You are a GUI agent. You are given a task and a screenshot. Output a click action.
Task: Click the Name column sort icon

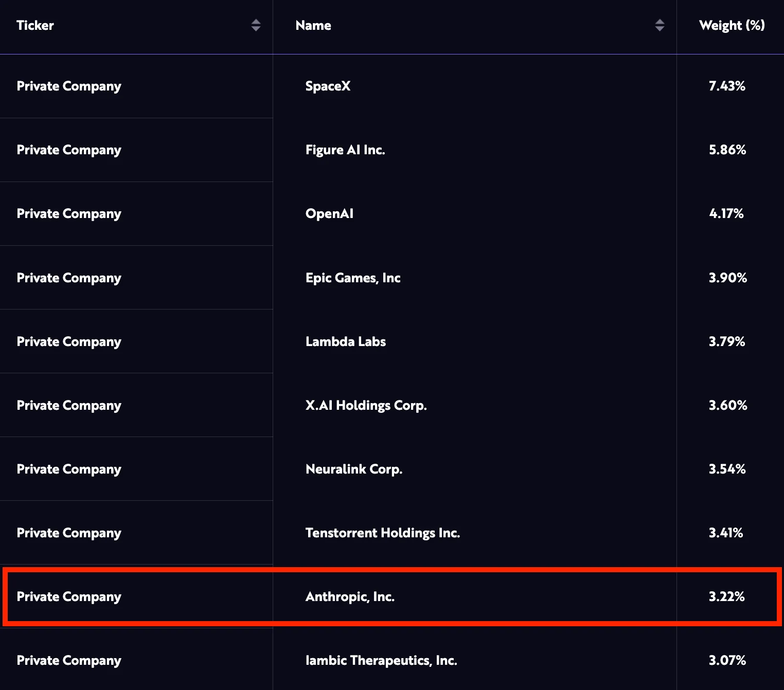click(660, 25)
